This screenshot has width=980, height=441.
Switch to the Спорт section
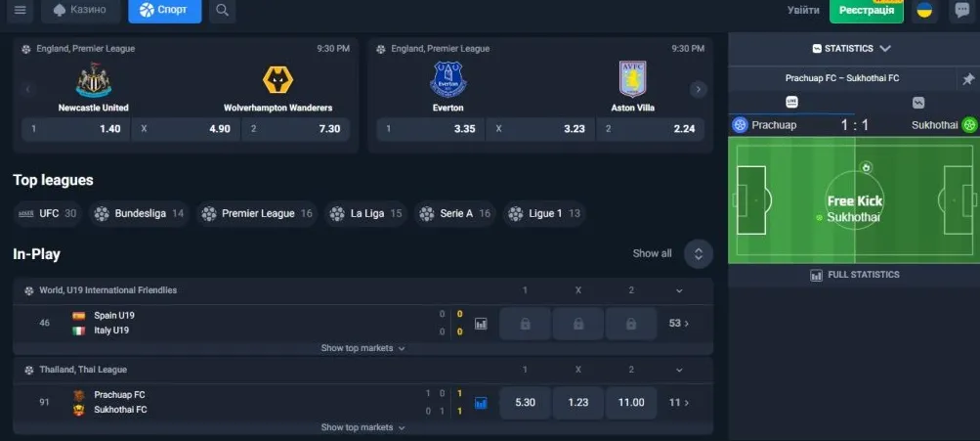coord(165,11)
